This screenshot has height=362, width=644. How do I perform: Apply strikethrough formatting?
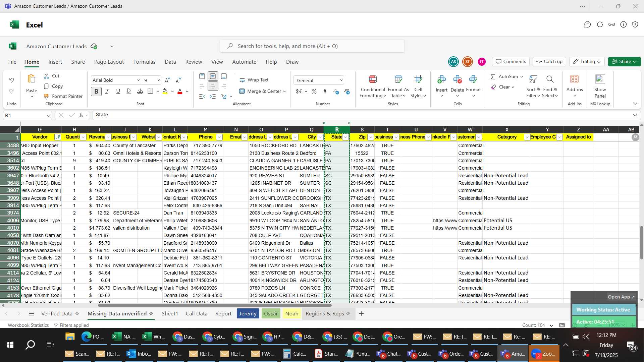pos(140,91)
